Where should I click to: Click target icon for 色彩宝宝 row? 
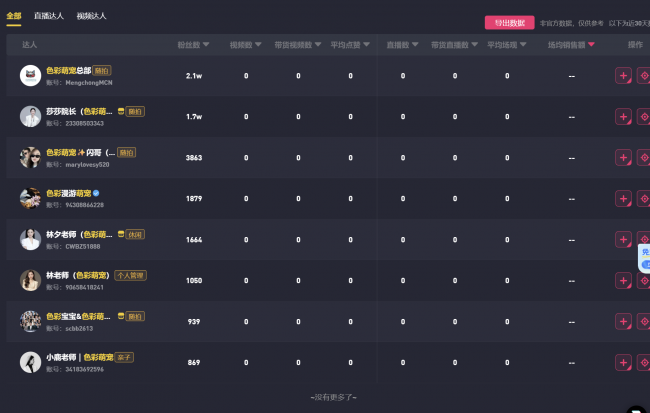point(644,321)
